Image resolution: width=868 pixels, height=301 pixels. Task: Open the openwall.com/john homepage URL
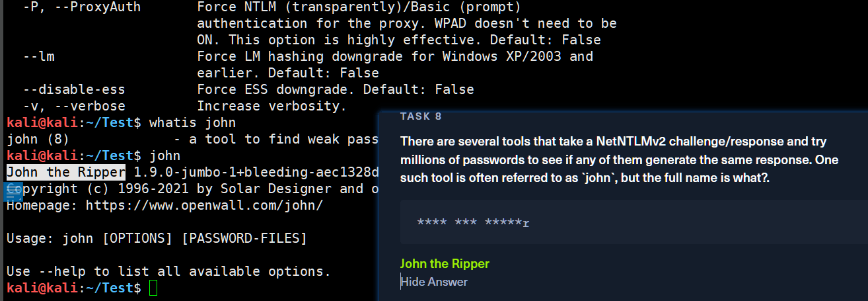203,205
